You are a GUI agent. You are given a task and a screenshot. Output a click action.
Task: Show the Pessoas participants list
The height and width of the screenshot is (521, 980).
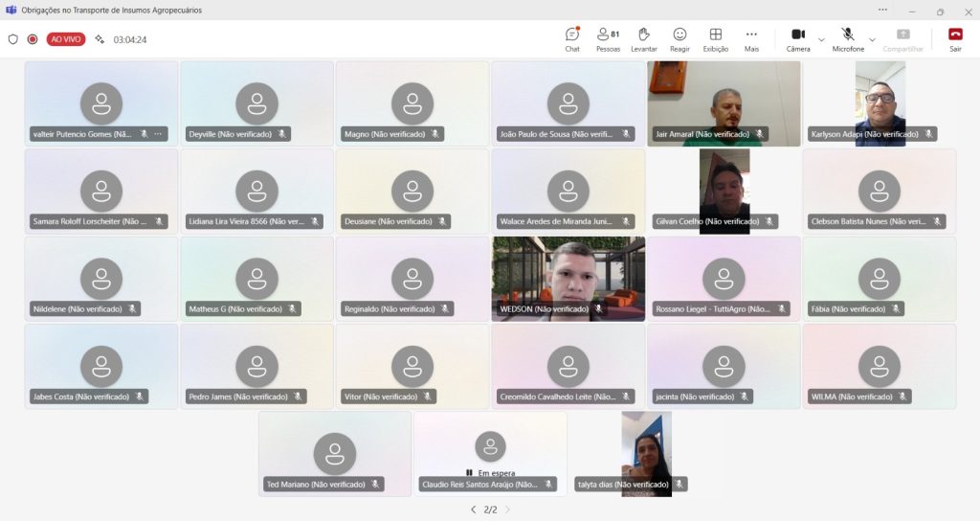click(x=608, y=38)
